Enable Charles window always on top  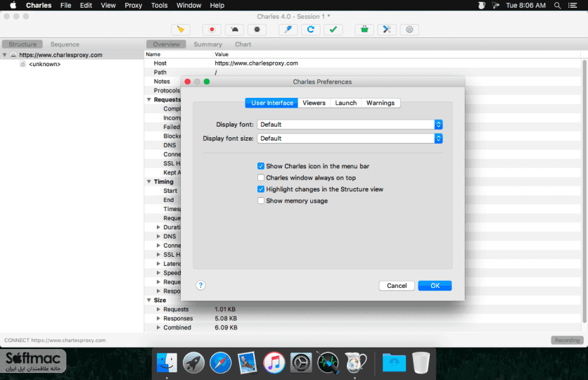(x=261, y=178)
